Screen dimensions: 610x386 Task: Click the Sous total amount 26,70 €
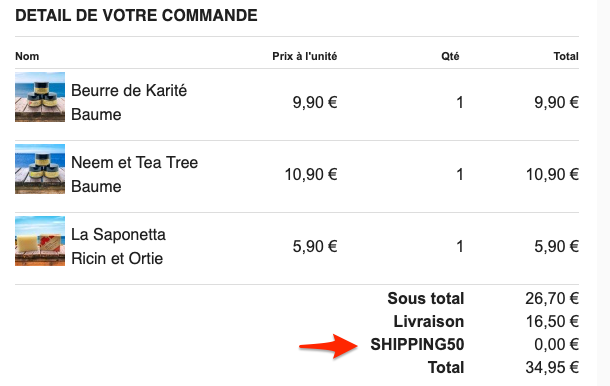(552, 298)
